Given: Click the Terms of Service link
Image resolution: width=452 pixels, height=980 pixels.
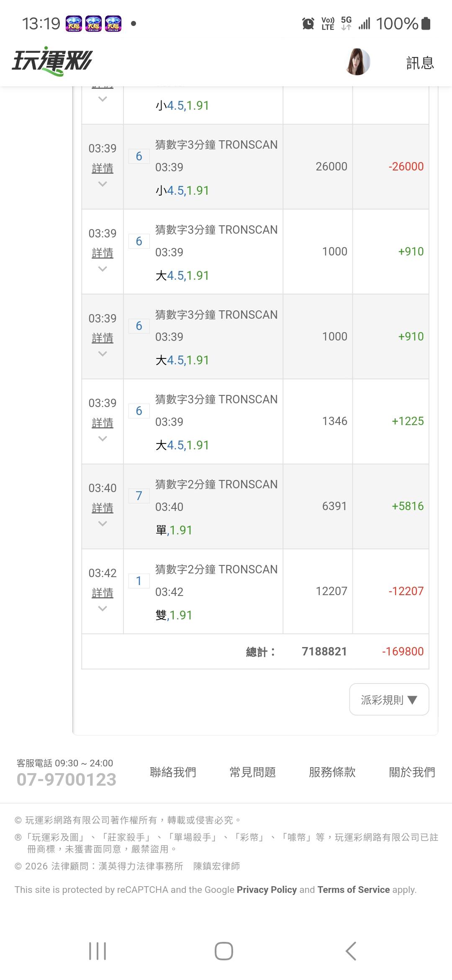Looking at the screenshot, I should point(353,890).
